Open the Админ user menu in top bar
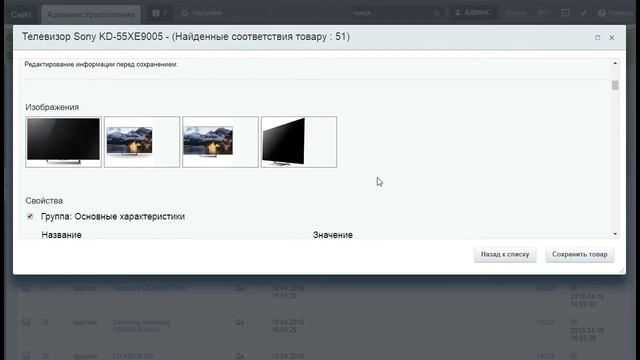 473,13
